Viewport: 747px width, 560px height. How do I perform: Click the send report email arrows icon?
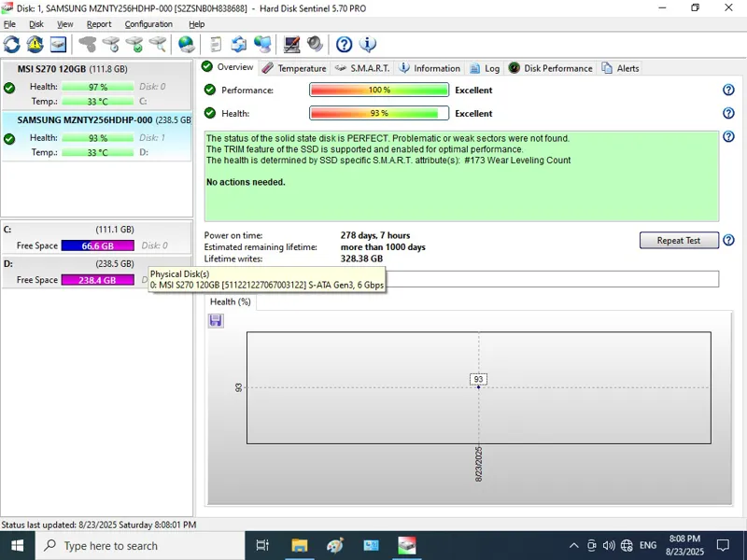coord(239,44)
